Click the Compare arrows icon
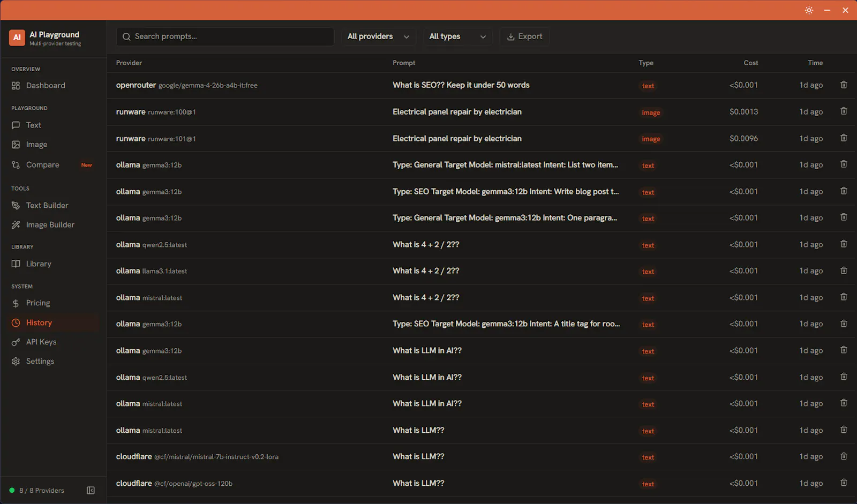The image size is (857, 504). 16,165
